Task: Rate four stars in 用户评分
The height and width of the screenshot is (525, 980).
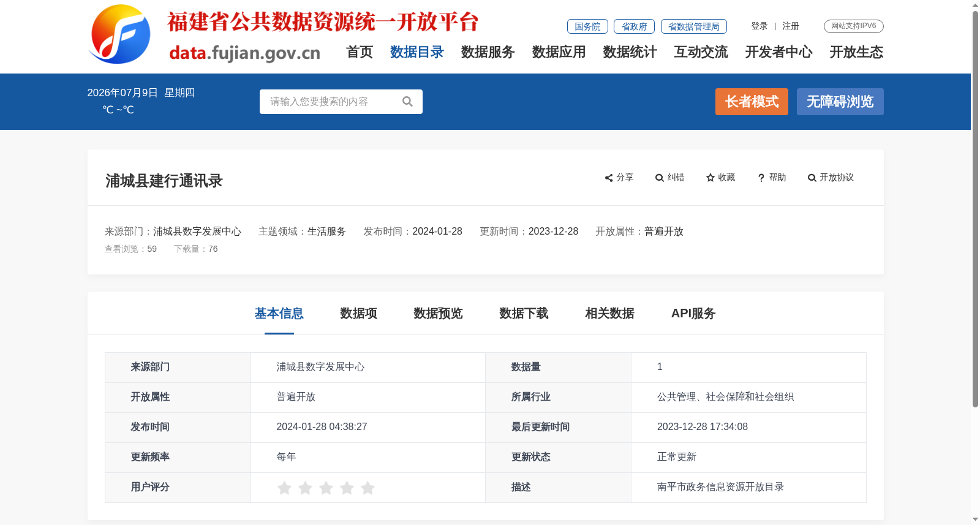Action: [347, 488]
